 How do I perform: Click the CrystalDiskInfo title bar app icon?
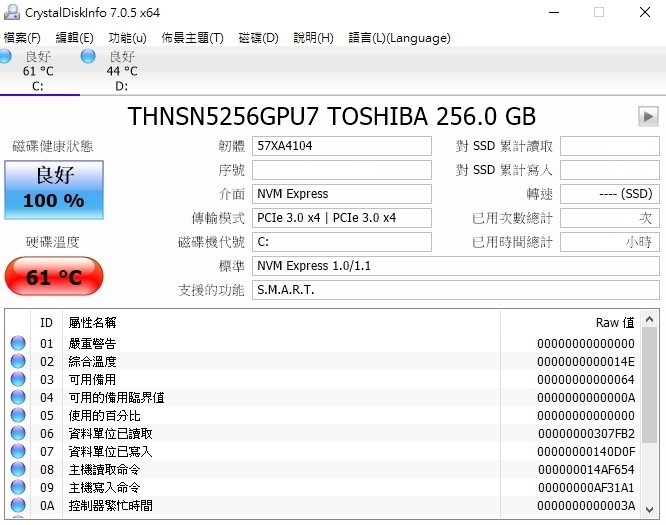click(x=11, y=12)
